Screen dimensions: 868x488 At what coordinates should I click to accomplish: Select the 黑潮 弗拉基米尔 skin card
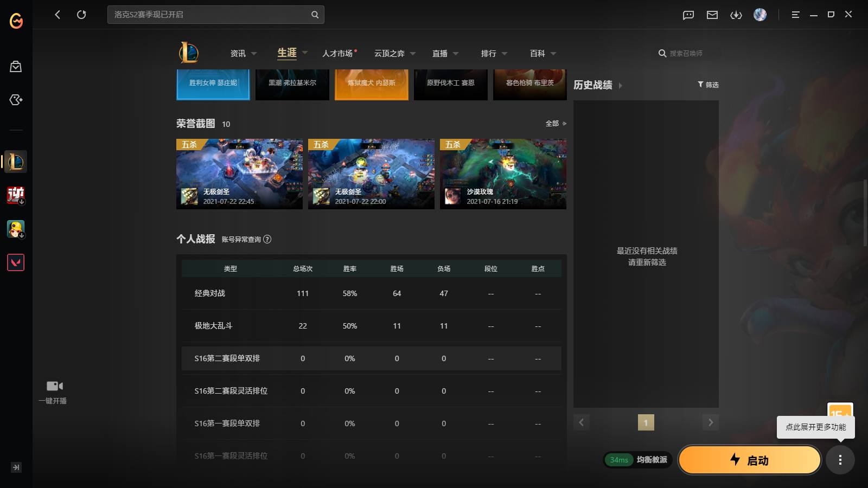(292, 85)
